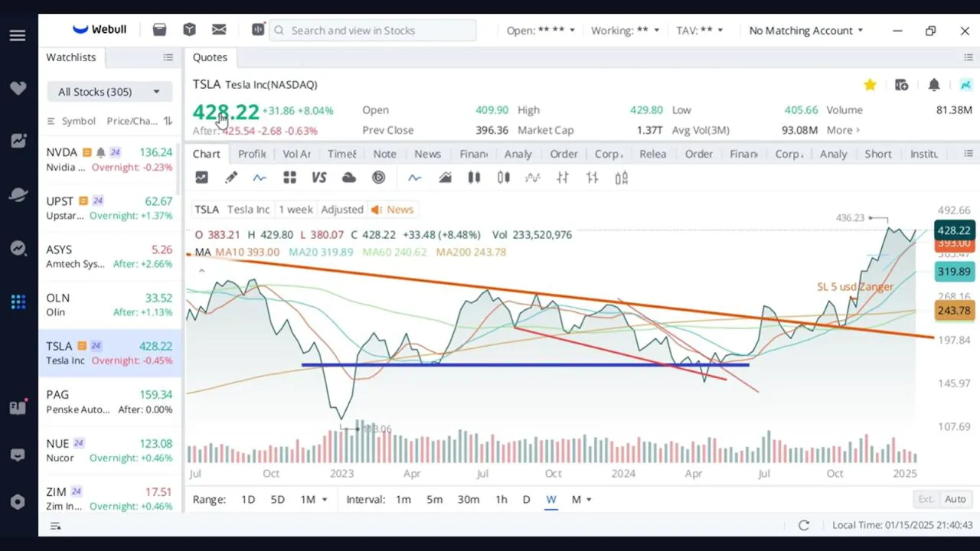Open the Short tab
The width and height of the screenshot is (980, 551).
click(878, 154)
